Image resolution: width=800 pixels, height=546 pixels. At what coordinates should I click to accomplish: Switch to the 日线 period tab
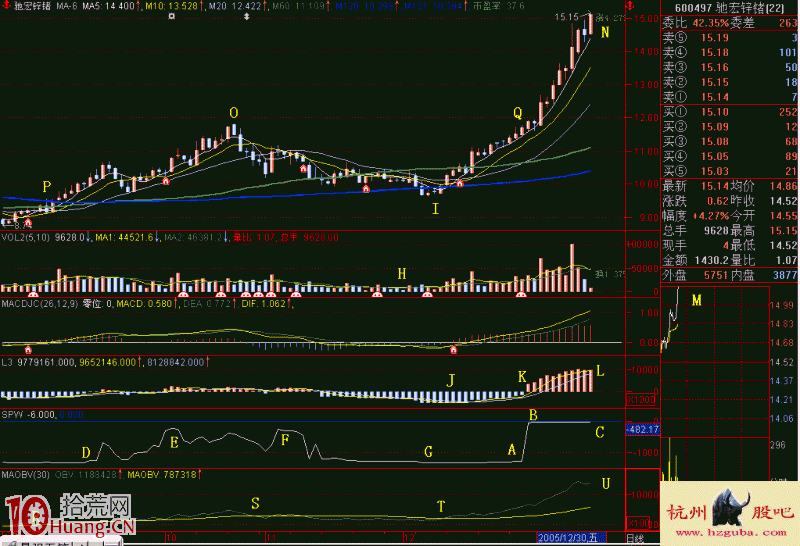(x=634, y=540)
